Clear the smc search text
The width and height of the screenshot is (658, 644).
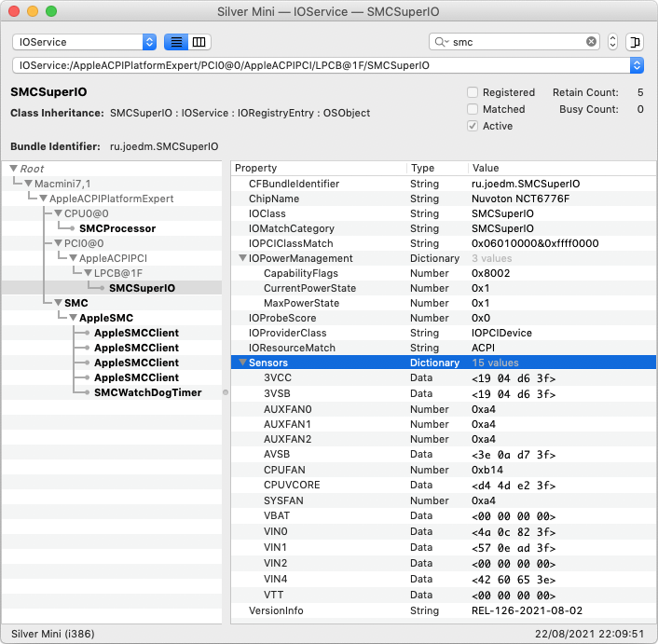(591, 42)
